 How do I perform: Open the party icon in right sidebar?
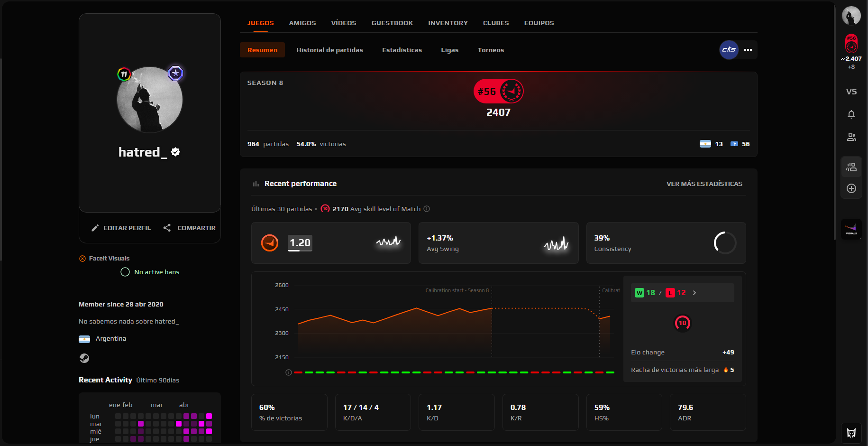tap(851, 167)
